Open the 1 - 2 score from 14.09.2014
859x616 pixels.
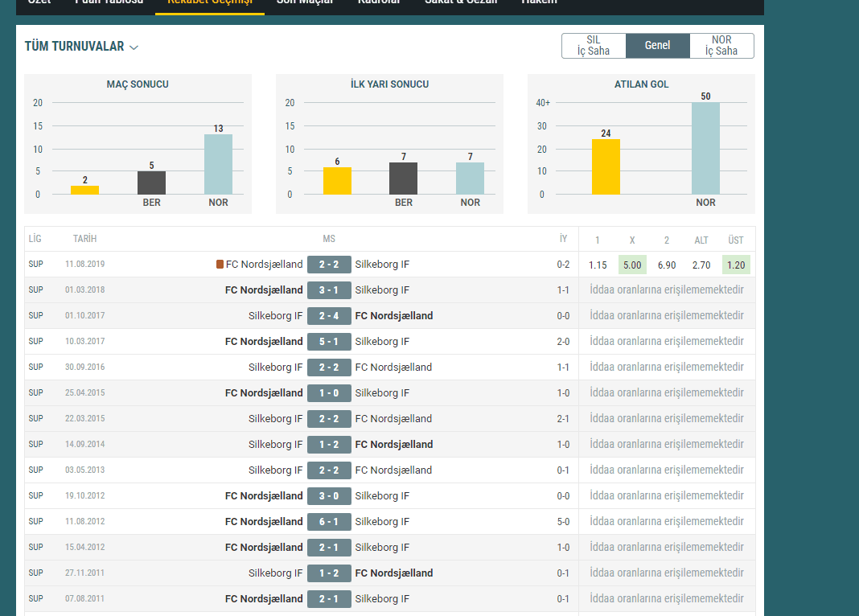[x=329, y=445]
